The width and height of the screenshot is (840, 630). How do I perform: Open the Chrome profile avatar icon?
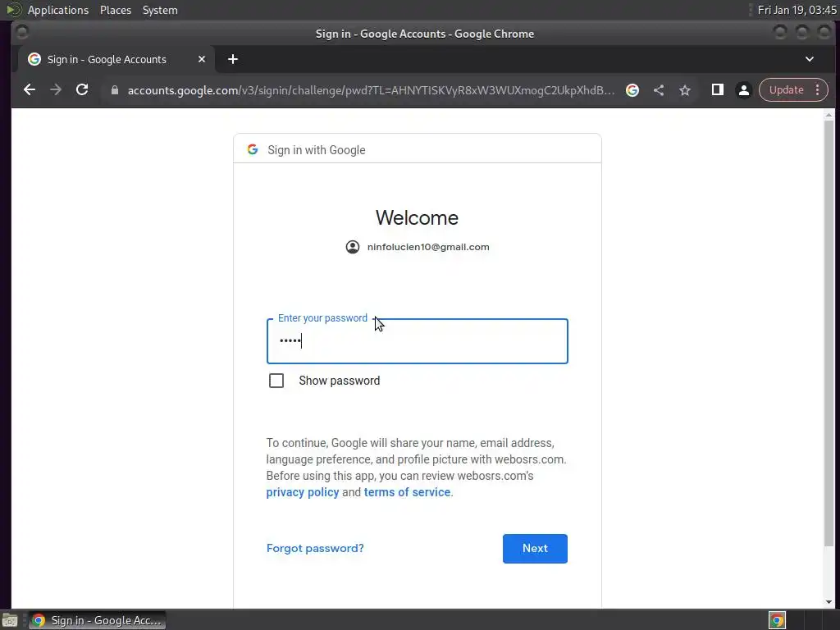click(x=743, y=90)
